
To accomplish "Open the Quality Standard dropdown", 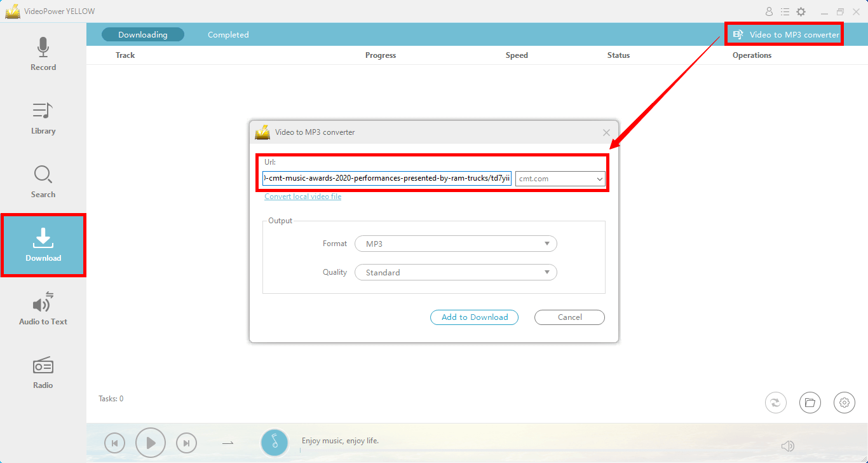I will (456, 272).
